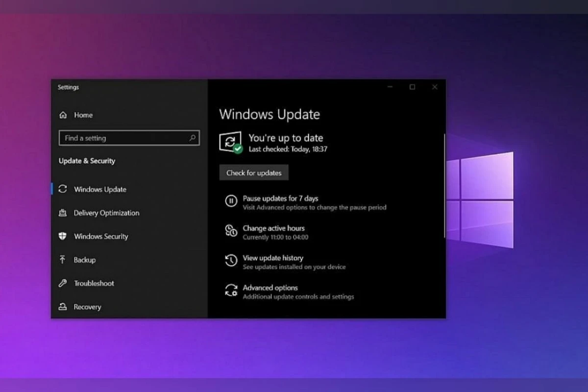Click the Recovery icon in sidebar
The width and height of the screenshot is (588, 392).
tap(63, 307)
